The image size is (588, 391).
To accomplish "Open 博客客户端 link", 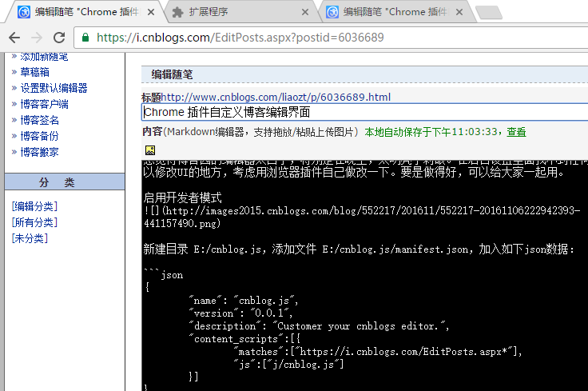I will [44, 104].
